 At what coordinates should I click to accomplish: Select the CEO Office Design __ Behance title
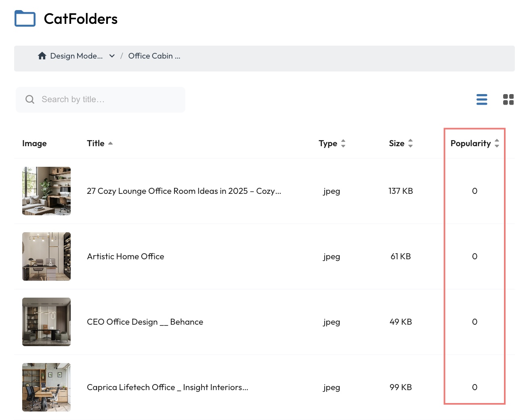click(145, 322)
